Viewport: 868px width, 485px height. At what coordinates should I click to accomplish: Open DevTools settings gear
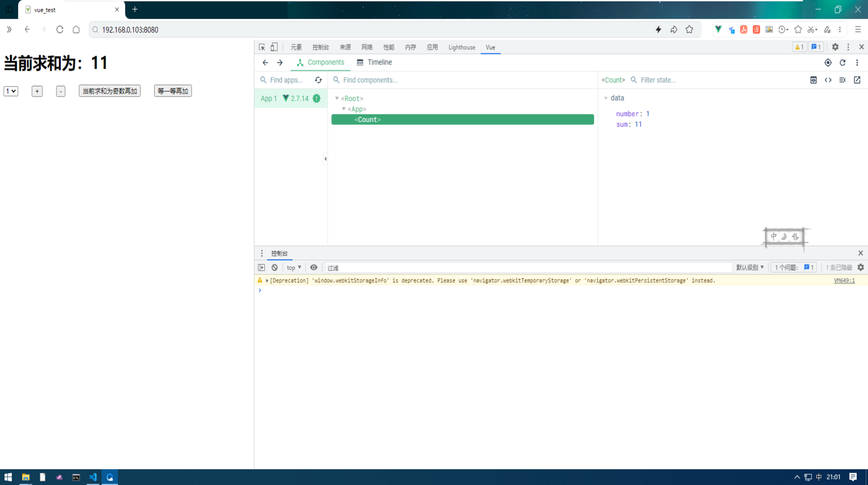835,47
